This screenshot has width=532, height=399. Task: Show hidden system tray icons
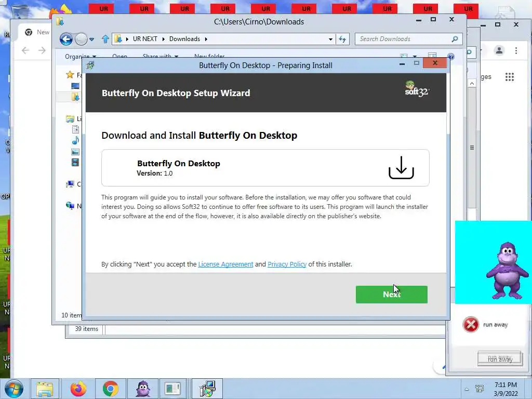[467, 389]
